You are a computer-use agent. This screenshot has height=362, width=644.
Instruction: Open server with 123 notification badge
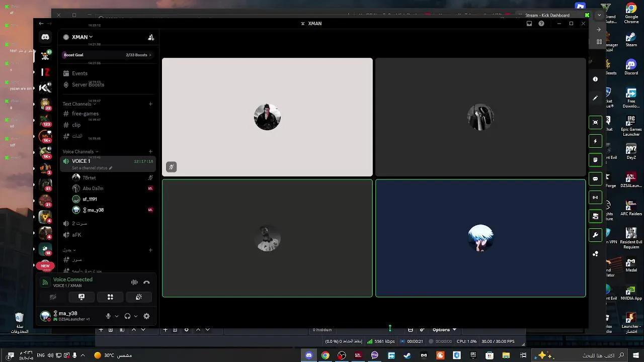tap(46, 120)
